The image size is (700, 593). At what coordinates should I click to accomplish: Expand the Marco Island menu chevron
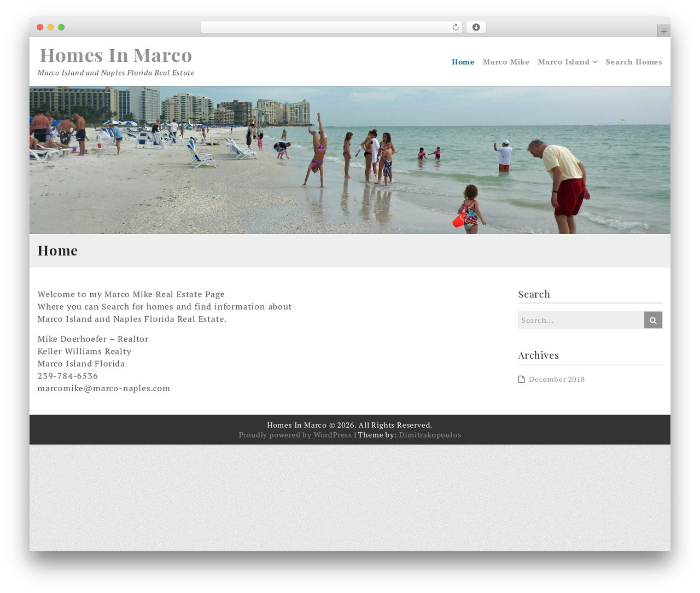click(x=595, y=62)
